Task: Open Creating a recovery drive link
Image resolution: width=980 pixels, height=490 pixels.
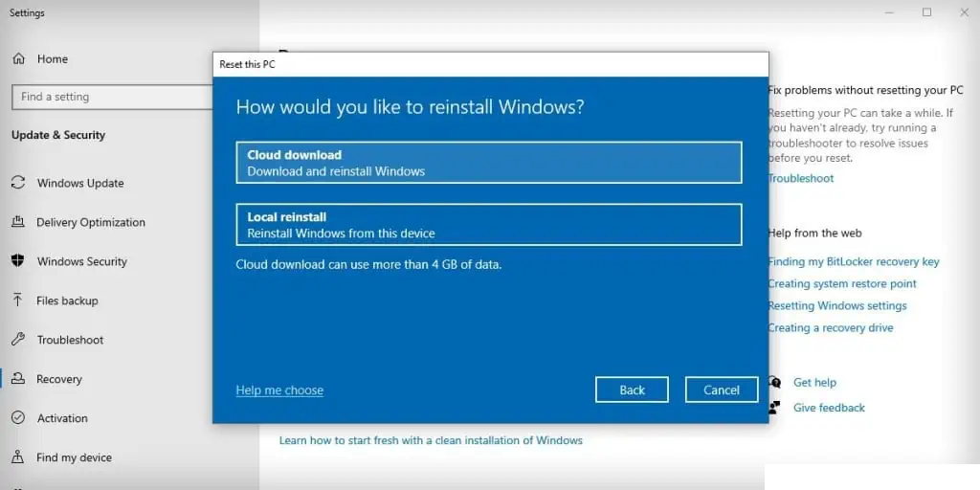Action: tap(830, 327)
